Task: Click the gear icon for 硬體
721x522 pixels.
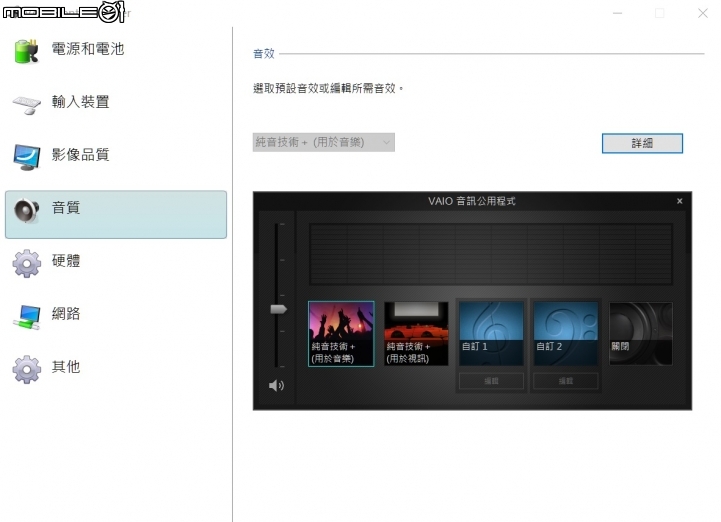Action: tap(26, 264)
